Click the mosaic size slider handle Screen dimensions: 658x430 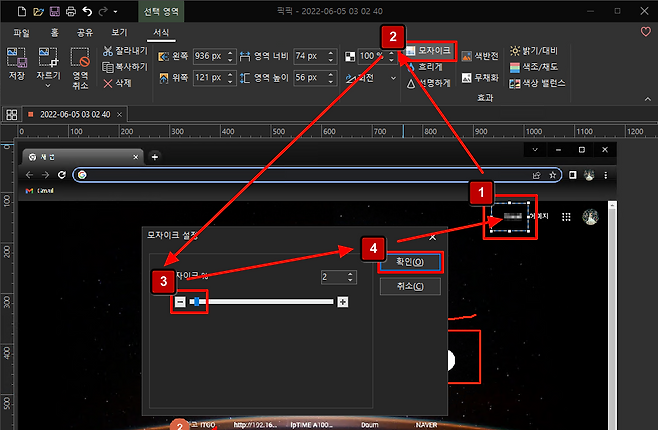click(198, 301)
